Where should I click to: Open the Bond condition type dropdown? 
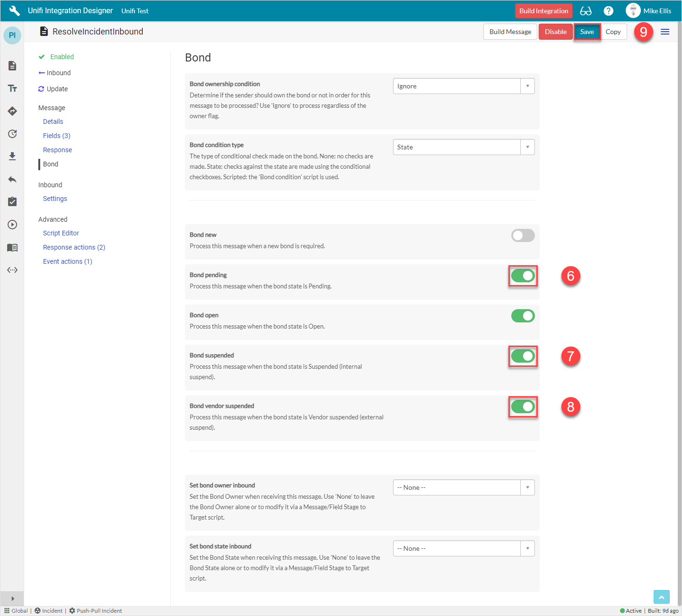pyautogui.click(x=527, y=147)
